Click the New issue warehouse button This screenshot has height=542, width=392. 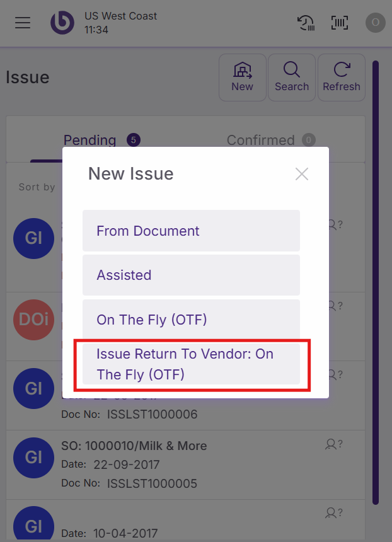point(242,78)
